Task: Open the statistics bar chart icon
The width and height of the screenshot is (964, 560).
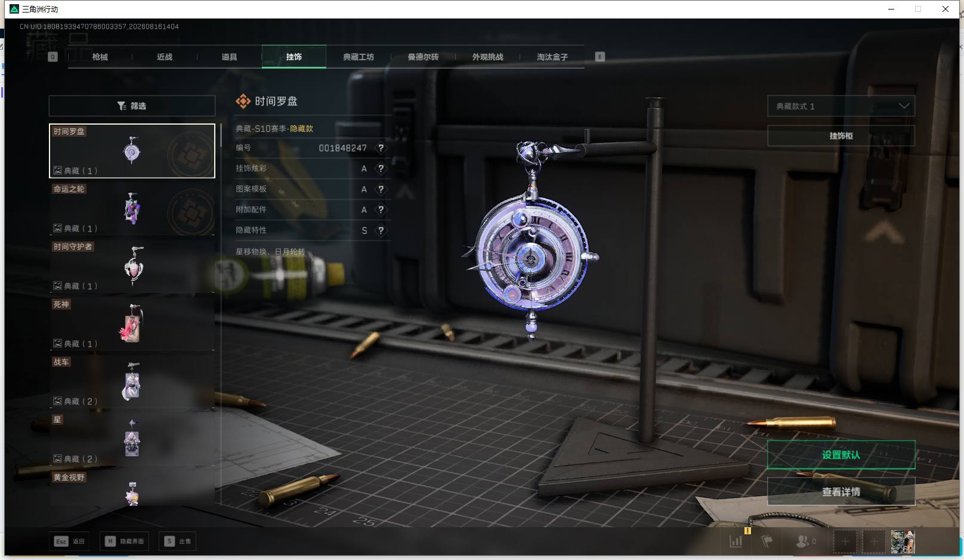Action: [x=736, y=542]
